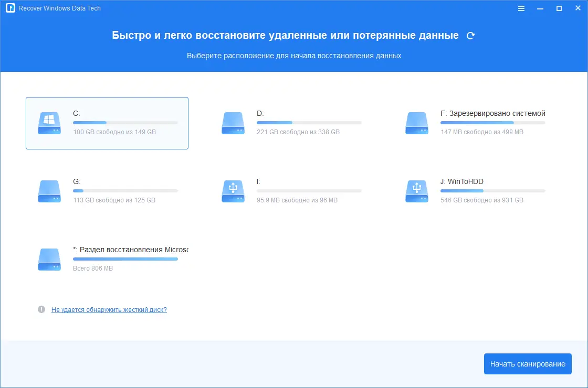Image resolution: width=588 pixels, height=388 pixels.
Task: Click the 'Начать сканирование' button
Action: 528,363
